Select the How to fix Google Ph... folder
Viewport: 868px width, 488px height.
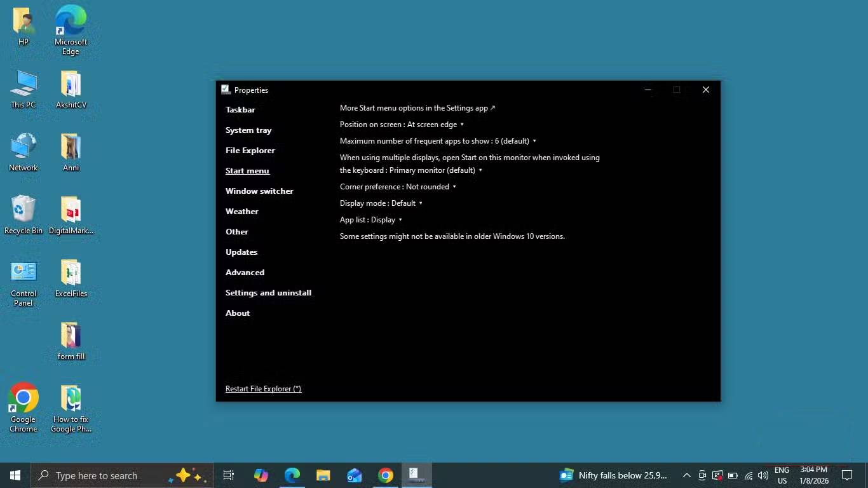[71, 409]
